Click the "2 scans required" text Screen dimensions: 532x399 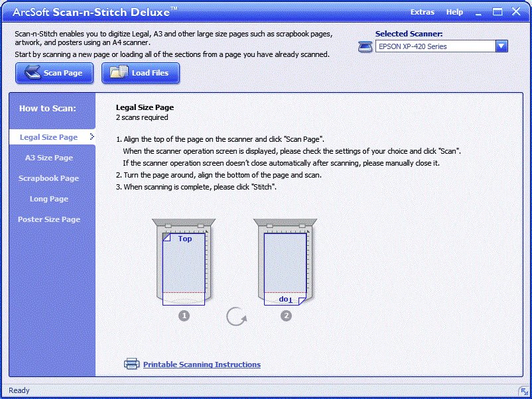142,117
